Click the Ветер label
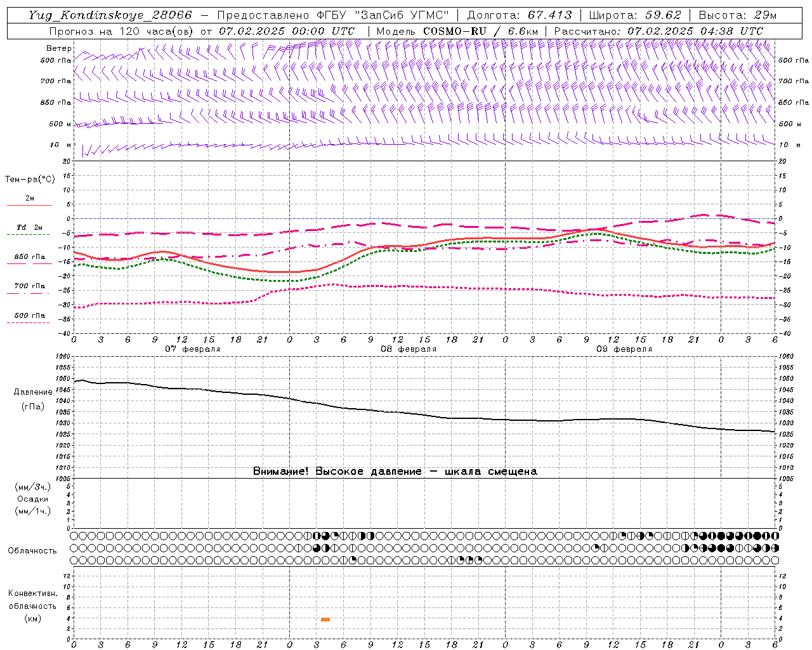 pyautogui.click(x=59, y=48)
